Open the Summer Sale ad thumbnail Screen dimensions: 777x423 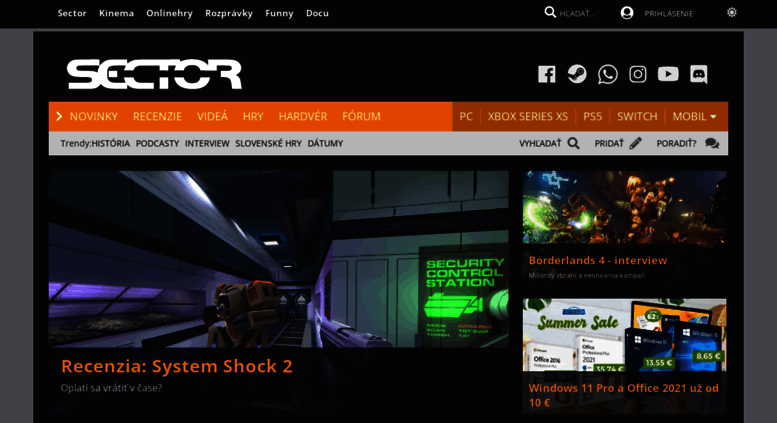click(x=624, y=335)
